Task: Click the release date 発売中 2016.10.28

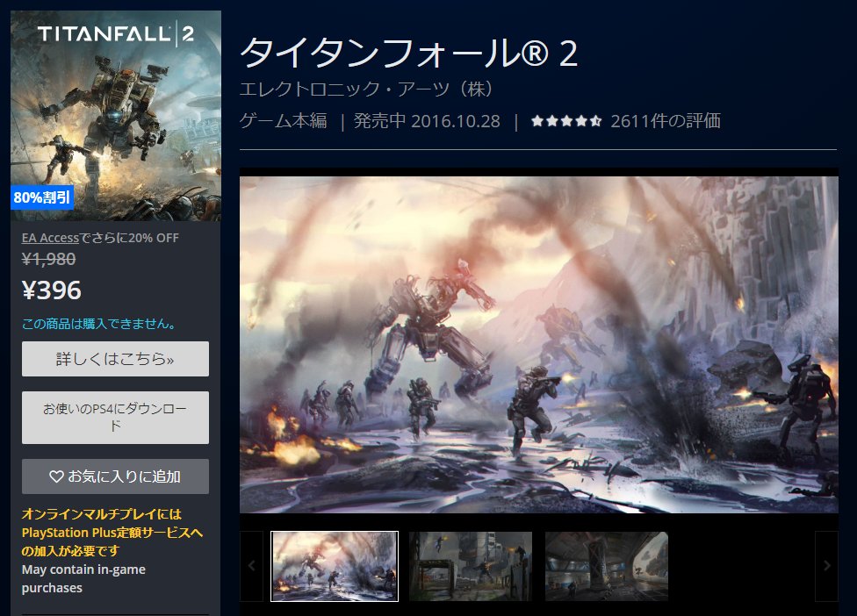Action: (x=427, y=121)
